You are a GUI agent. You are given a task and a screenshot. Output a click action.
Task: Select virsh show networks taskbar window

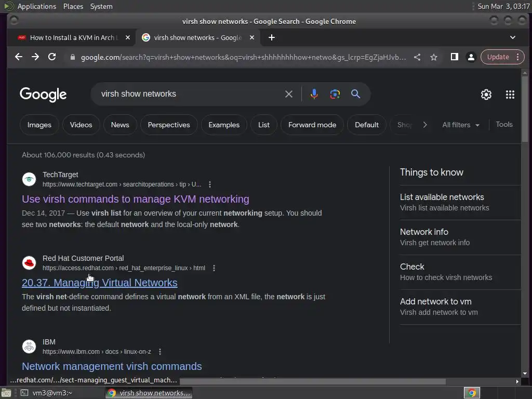point(149,393)
